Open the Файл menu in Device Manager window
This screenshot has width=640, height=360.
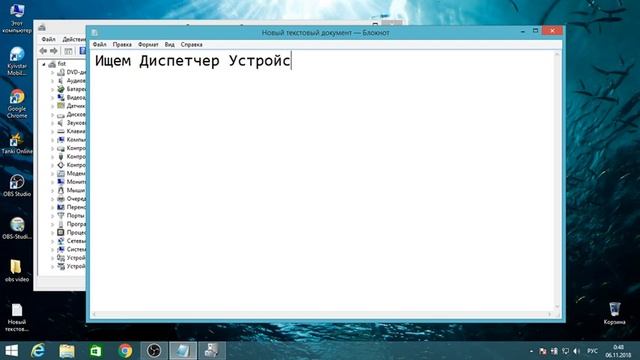tap(48, 39)
